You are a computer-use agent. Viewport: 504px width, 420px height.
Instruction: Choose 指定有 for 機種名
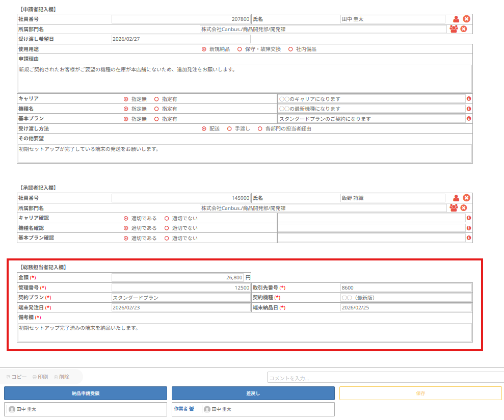[156, 109]
